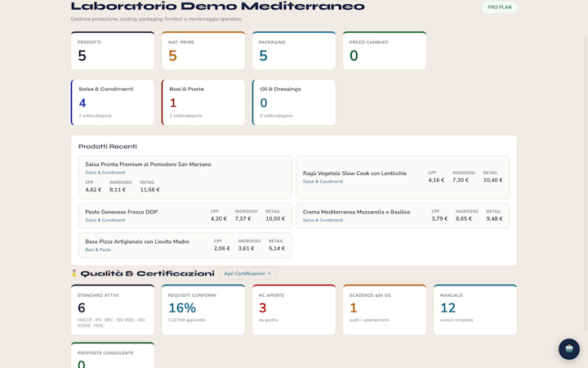Click the PRO PLAN badge

500,7
